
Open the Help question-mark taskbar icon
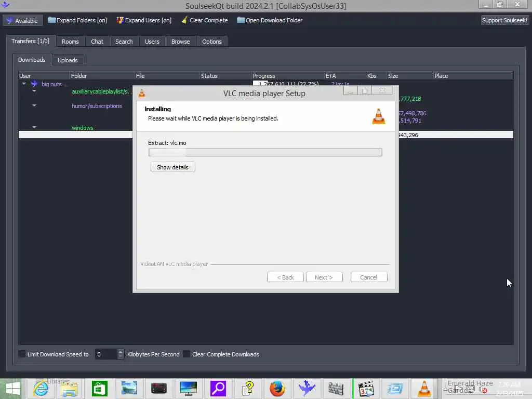click(248, 389)
